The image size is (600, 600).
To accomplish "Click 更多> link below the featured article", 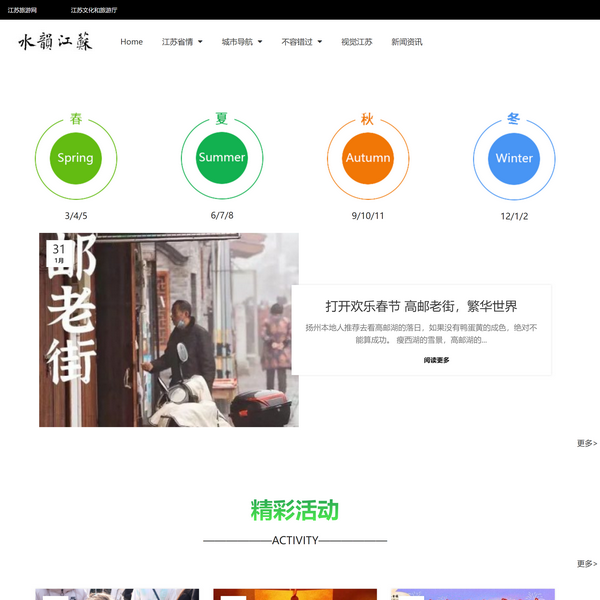I will pos(586,443).
